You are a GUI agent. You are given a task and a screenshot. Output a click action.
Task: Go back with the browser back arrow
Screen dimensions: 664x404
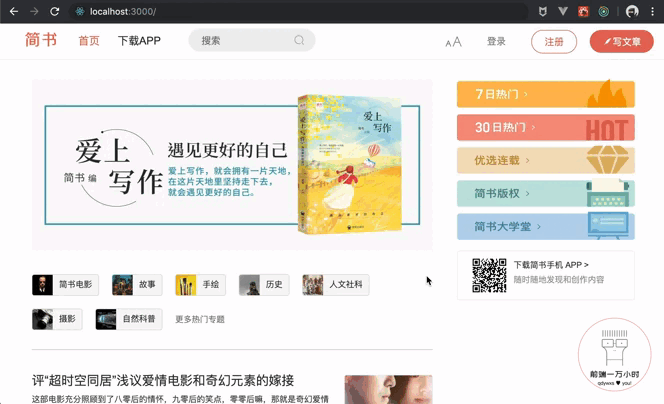click(14, 11)
